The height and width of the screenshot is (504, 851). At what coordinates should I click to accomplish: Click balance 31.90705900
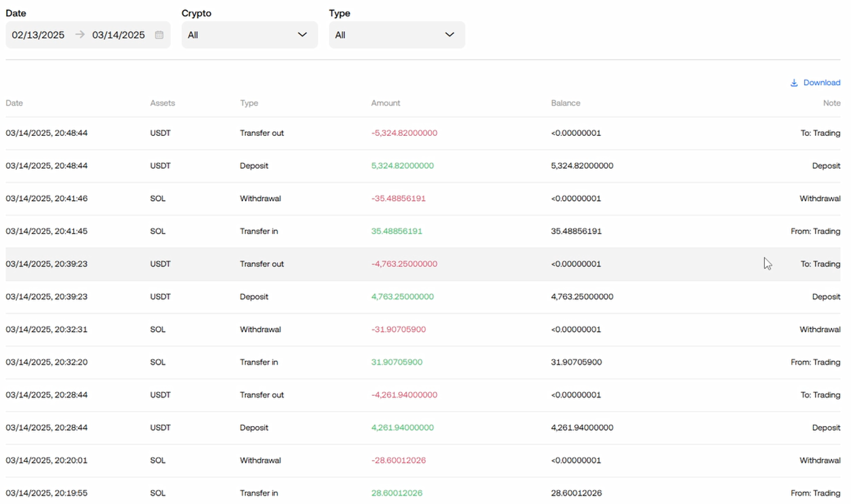576,362
